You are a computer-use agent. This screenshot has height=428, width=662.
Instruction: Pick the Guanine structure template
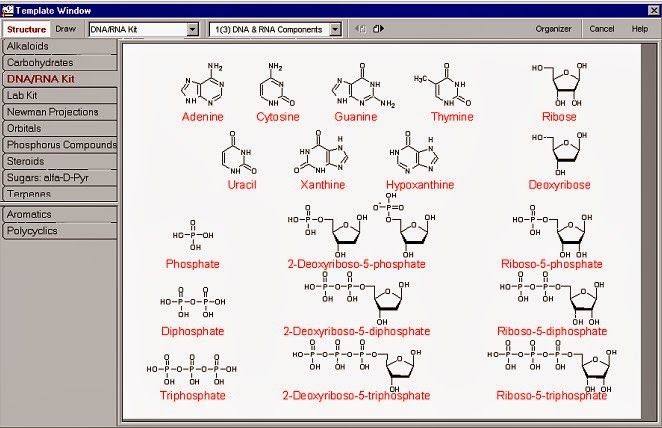pos(363,85)
